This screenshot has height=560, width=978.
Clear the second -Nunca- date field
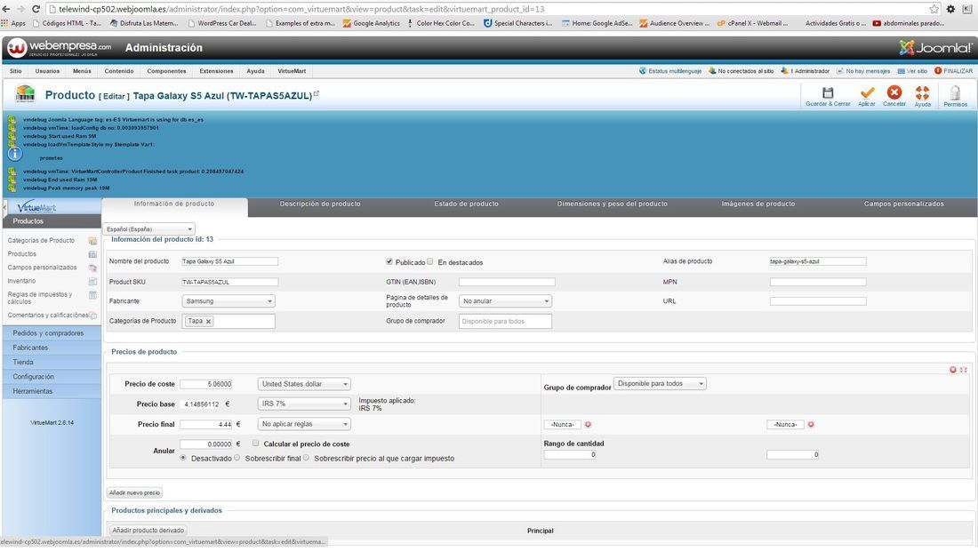(811, 425)
